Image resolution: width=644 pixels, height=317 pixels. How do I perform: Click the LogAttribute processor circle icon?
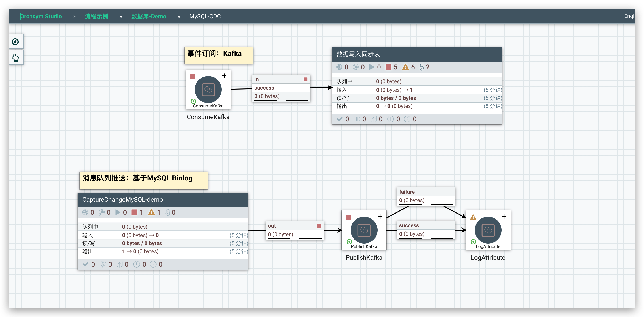point(488,230)
